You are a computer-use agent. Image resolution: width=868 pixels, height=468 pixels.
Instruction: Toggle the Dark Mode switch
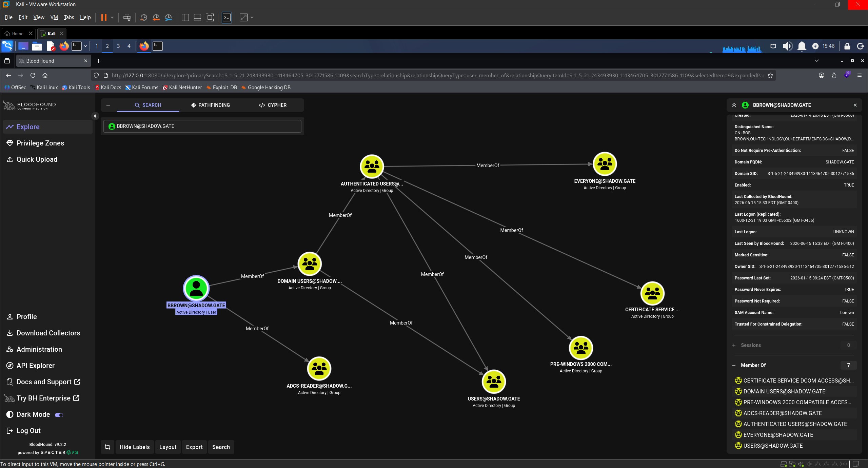click(59, 415)
